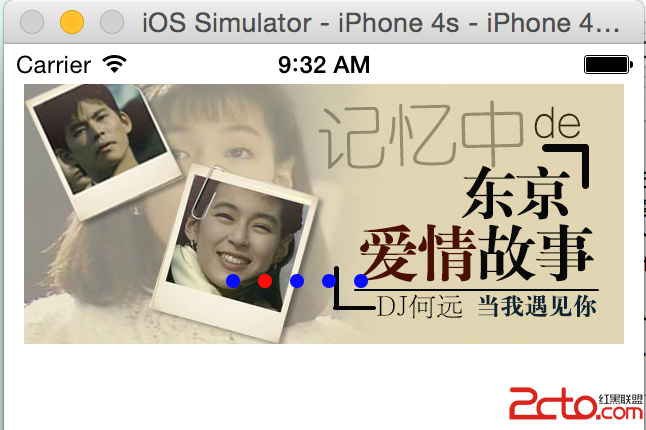Tap the red current-page indicator dot
646x430 pixels.
click(x=265, y=281)
